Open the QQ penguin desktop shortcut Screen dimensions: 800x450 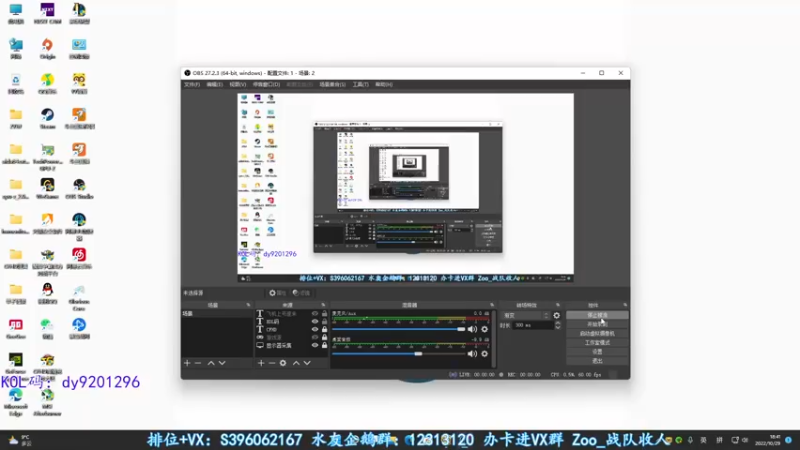(x=47, y=293)
